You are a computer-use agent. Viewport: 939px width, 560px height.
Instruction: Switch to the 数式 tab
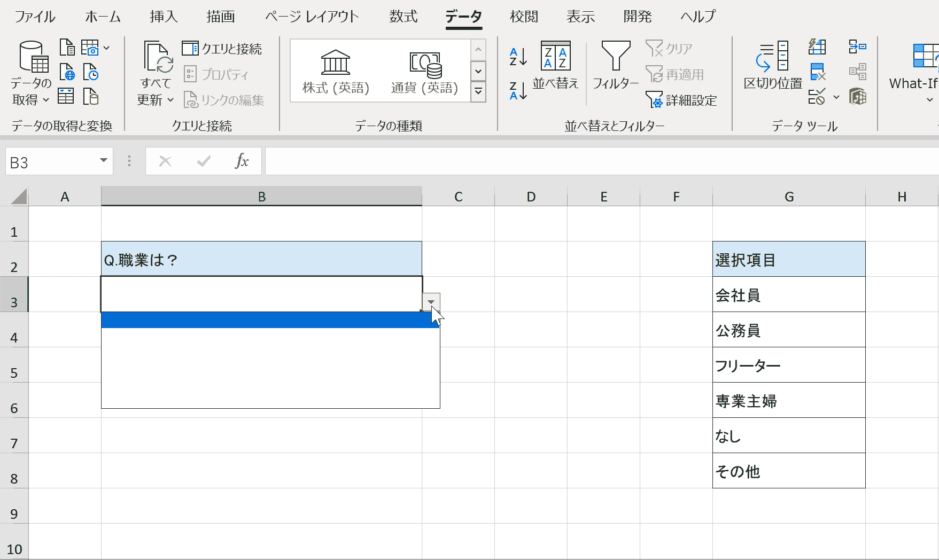pyautogui.click(x=403, y=17)
